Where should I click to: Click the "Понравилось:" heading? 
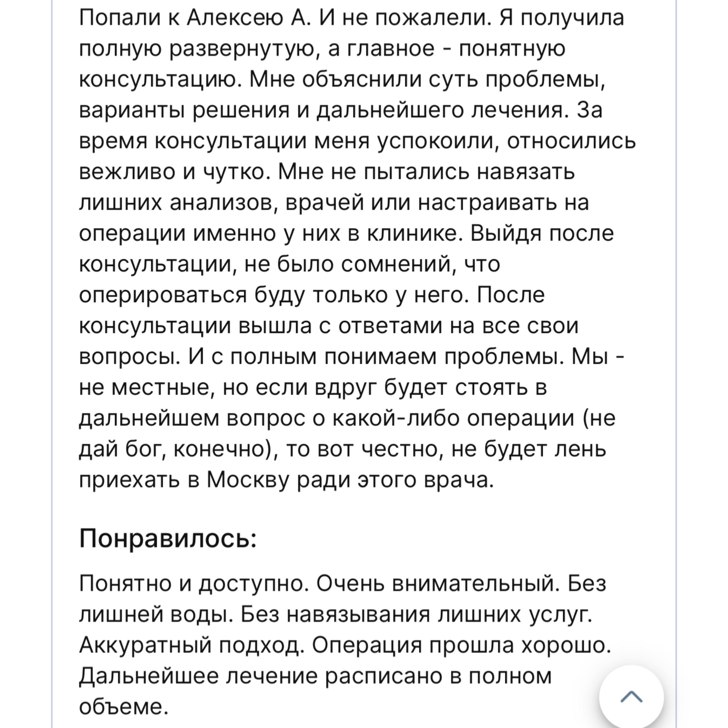pyautogui.click(x=168, y=538)
